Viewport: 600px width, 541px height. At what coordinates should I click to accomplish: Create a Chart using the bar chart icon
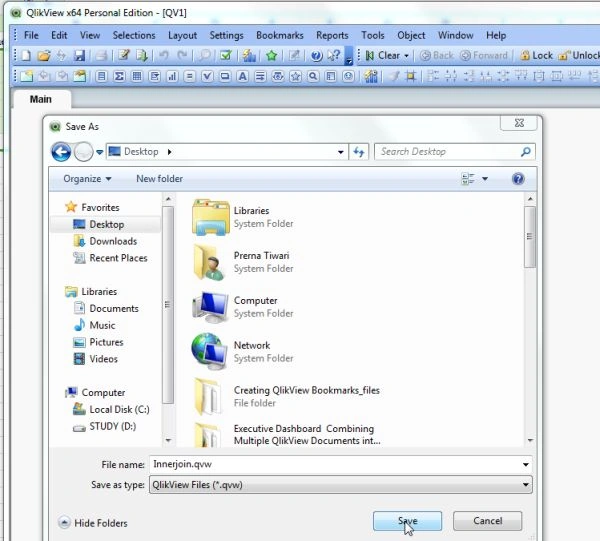point(172,76)
